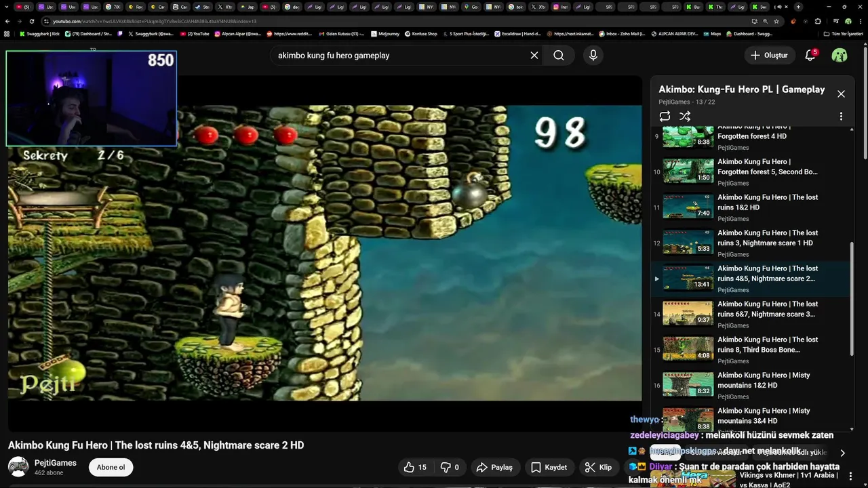Switch to the Go Maps browser tab
This screenshot has width=868, height=488.
[x=471, y=7]
